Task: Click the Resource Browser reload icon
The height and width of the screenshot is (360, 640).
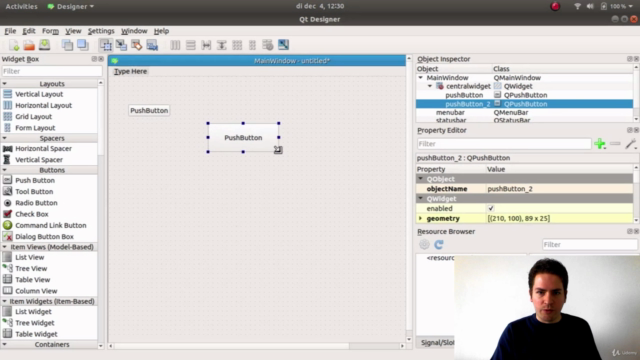Action: click(439, 244)
